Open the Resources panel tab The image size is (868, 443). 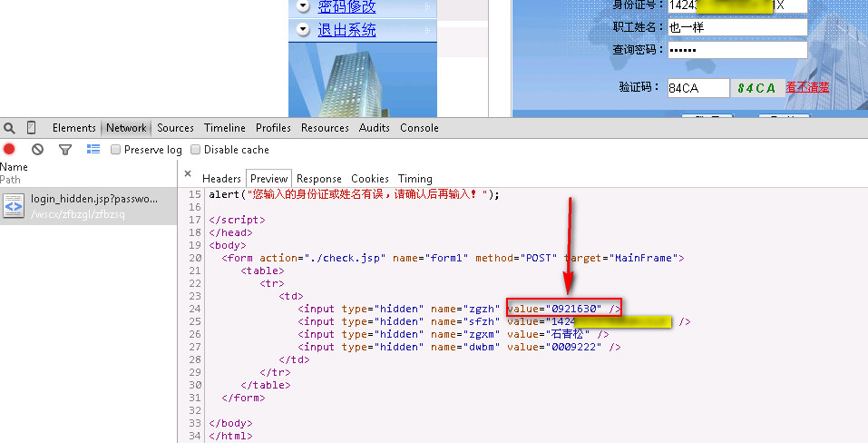(325, 128)
